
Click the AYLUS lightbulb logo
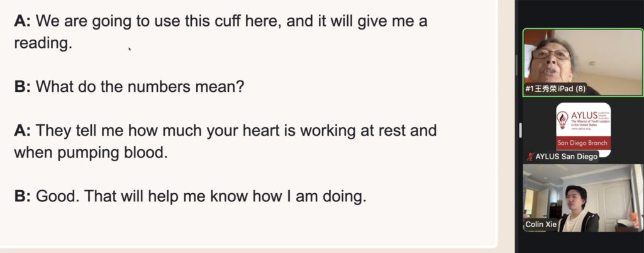coord(563,118)
